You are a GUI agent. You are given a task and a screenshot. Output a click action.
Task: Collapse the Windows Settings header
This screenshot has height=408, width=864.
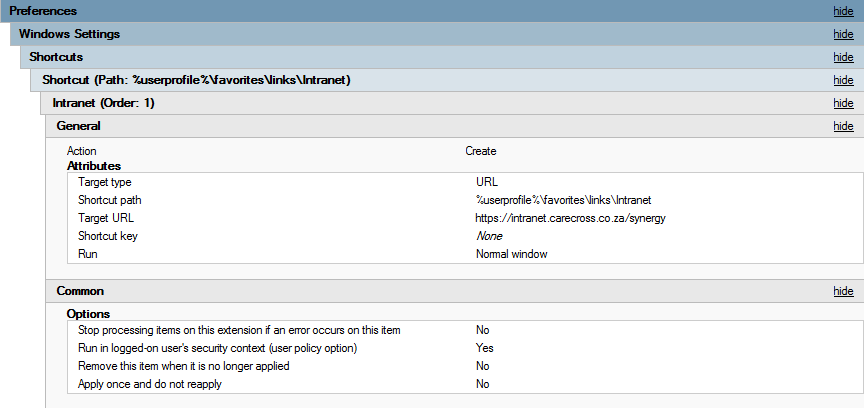(x=437, y=34)
